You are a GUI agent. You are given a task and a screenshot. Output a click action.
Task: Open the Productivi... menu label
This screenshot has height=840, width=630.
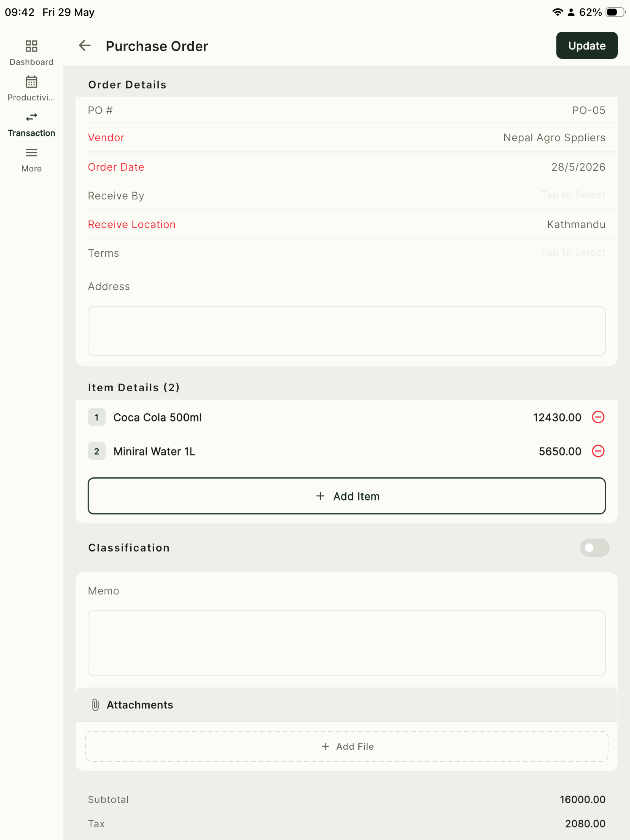[x=31, y=98]
